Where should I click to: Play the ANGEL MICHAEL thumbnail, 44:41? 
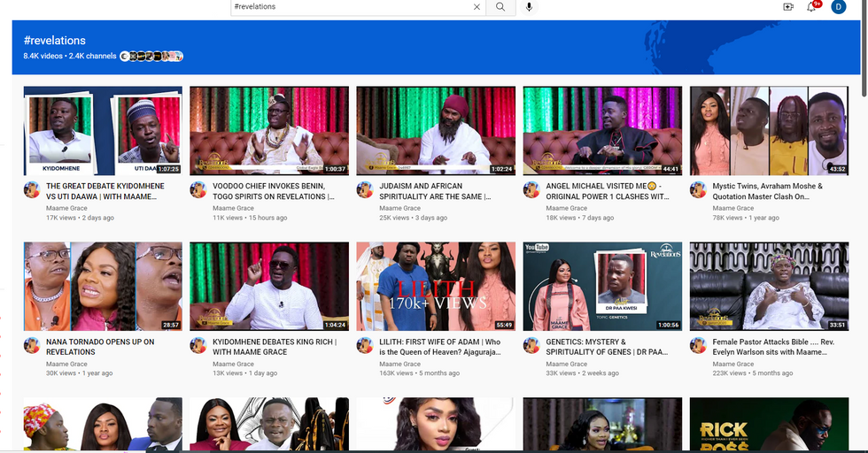point(602,131)
